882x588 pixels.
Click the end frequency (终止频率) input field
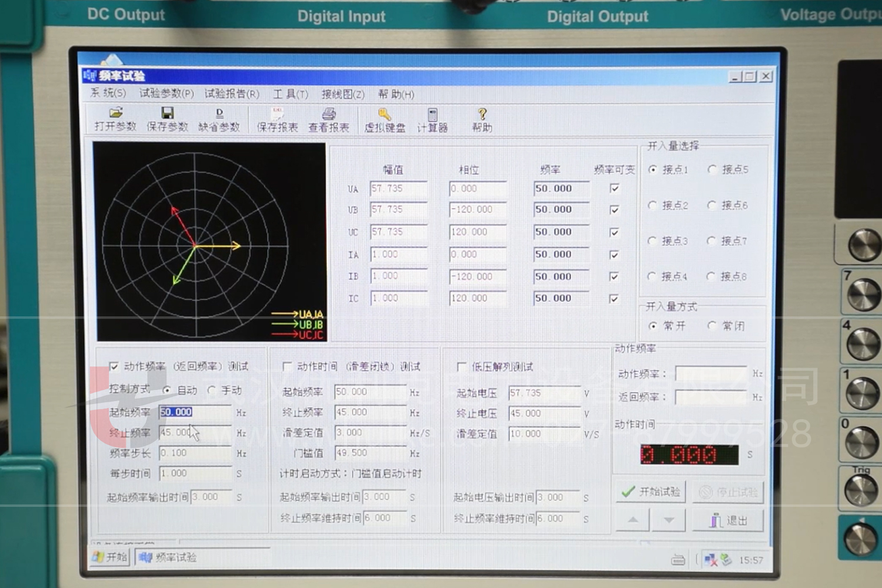(194, 433)
